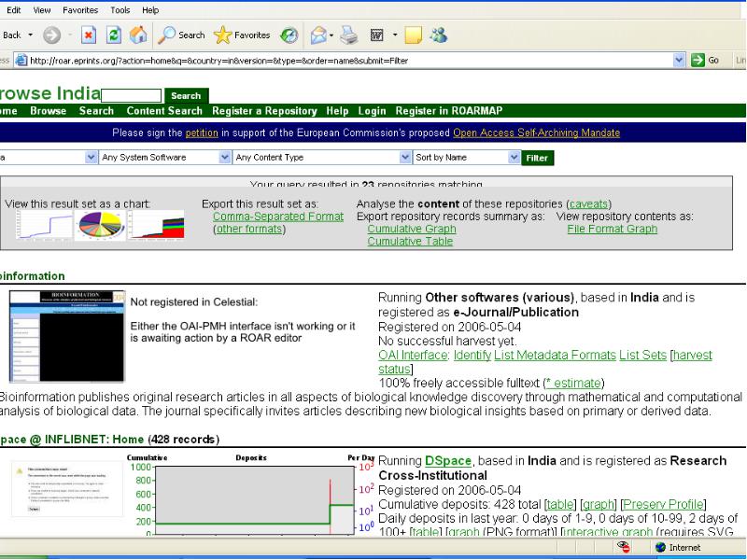Stop page loading with the red X icon
This screenshot has height=560, width=747.
89,35
